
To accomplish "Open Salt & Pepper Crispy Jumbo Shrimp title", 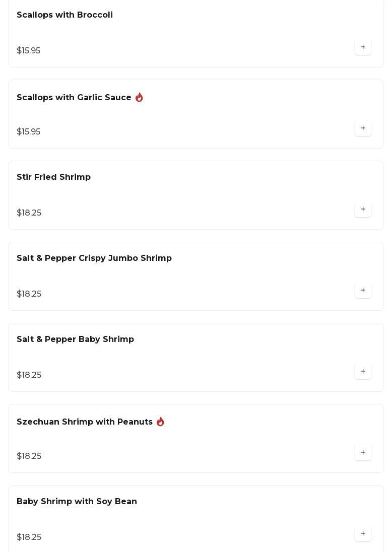I will tap(94, 258).
